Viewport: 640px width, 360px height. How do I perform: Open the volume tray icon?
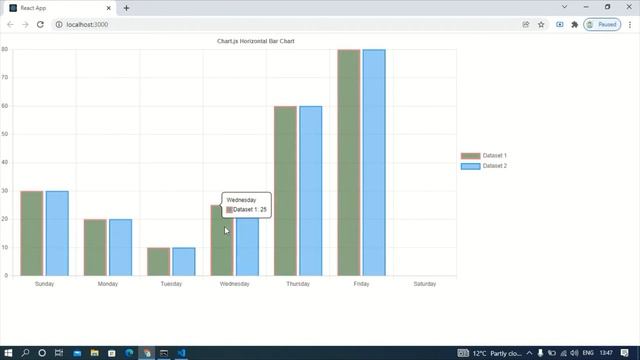(575, 353)
